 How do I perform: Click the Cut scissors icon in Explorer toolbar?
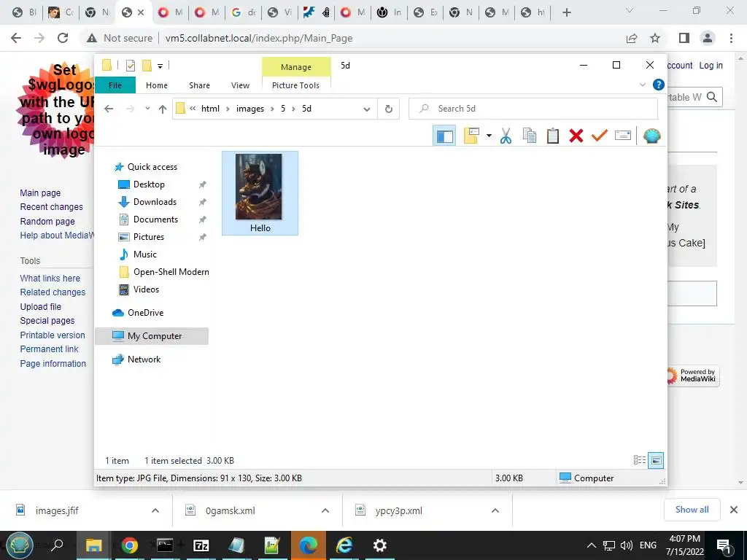pyautogui.click(x=506, y=136)
